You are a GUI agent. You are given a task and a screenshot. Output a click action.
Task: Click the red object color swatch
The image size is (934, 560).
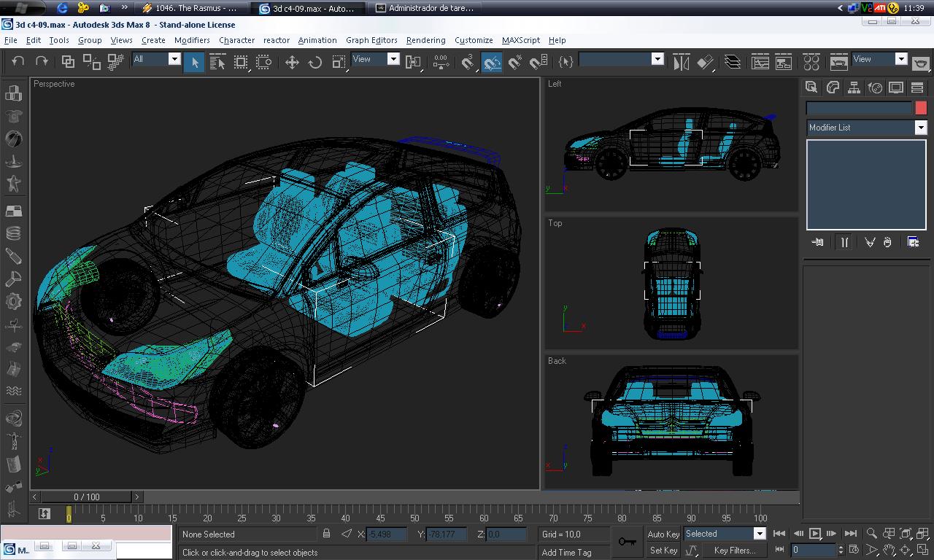click(921, 108)
